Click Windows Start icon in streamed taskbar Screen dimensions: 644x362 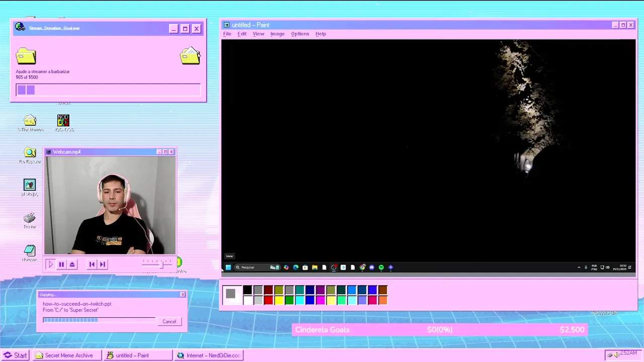click(228, 267)
